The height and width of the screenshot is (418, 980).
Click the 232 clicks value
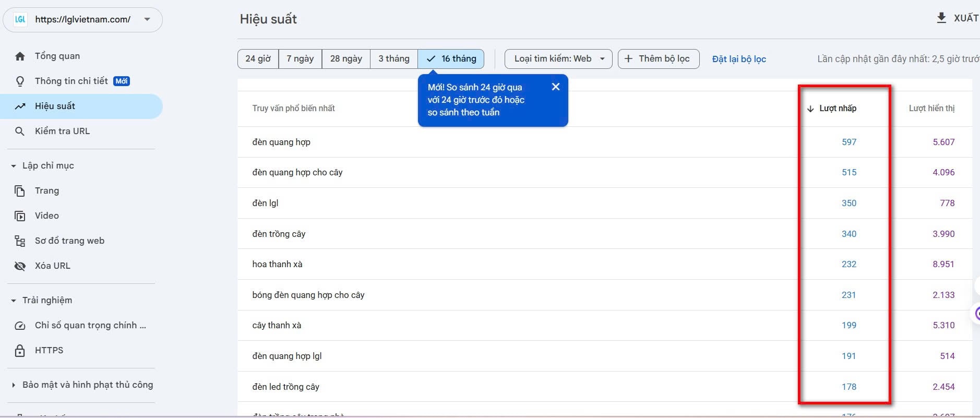click(x=849, y=264)
